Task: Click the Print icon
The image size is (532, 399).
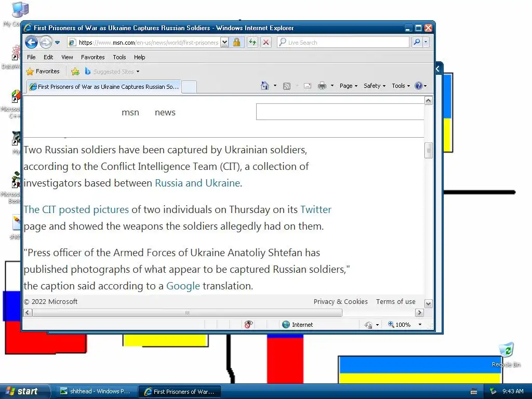Action: 322,86
